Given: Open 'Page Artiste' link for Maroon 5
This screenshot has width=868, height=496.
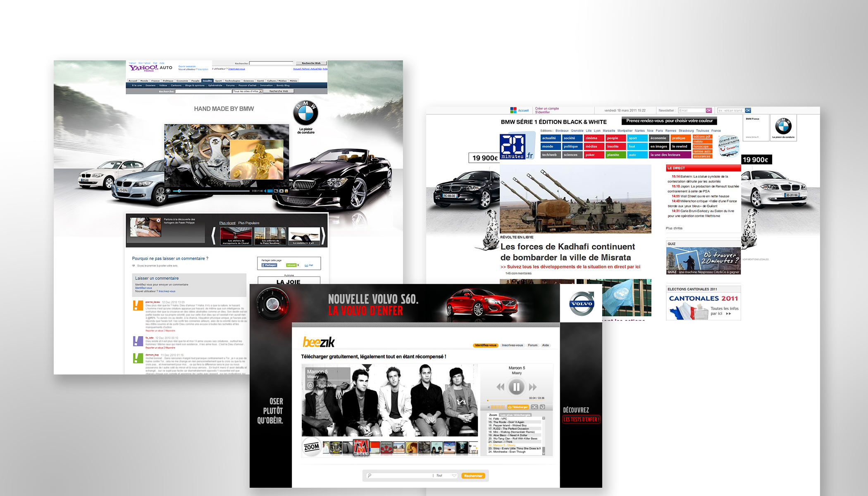Looking at the screenshot, I should pos(326,386).
